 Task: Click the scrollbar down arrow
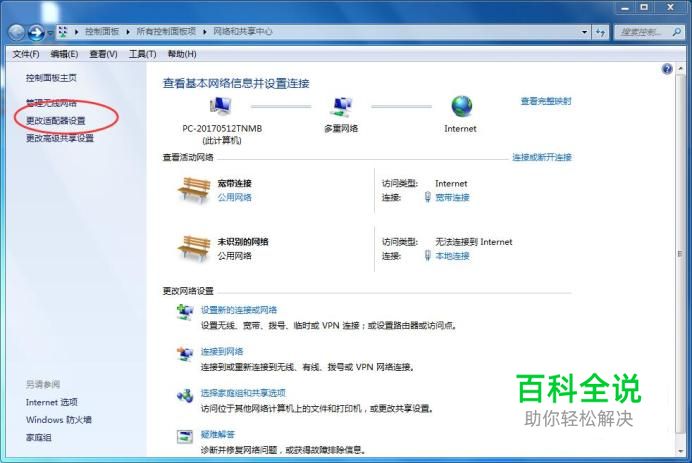680,451
